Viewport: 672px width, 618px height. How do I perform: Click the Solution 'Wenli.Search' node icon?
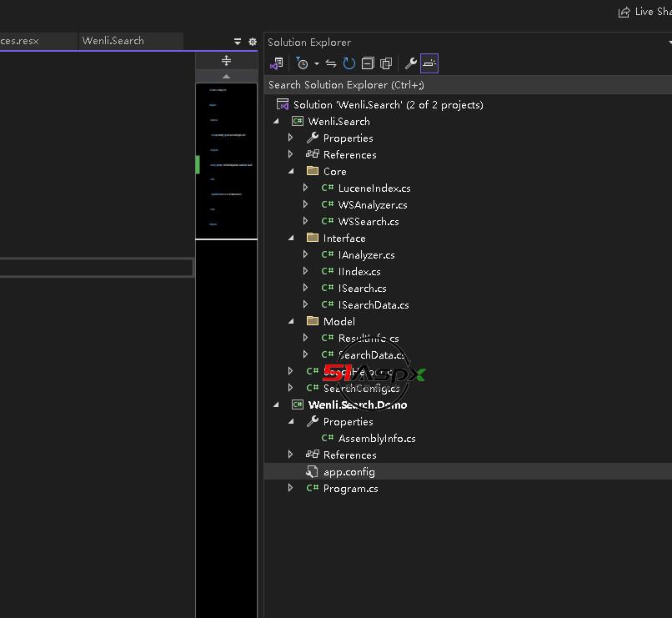click(x=283, y=104)
